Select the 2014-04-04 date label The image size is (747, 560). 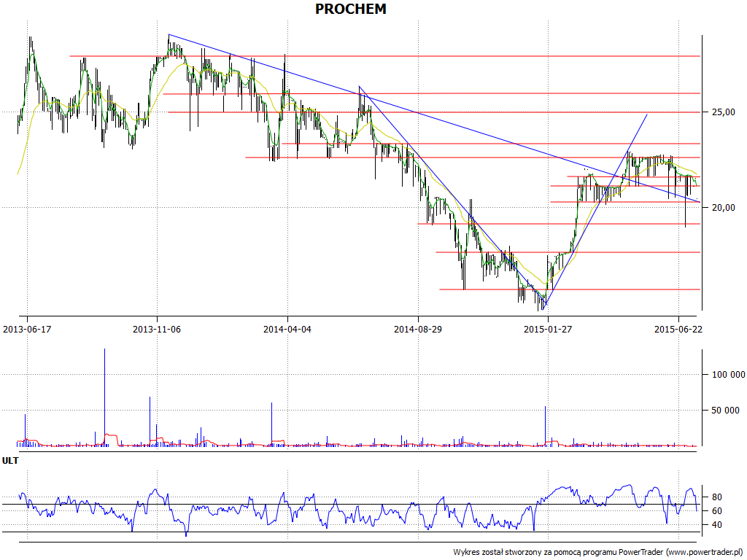(x=287, y=329)
